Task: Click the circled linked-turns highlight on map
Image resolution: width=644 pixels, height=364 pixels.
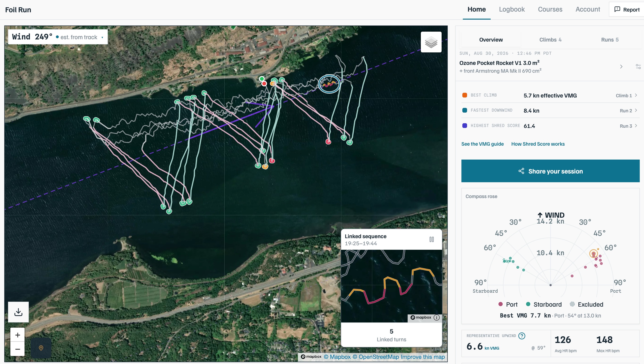Action: coord(329,84)
